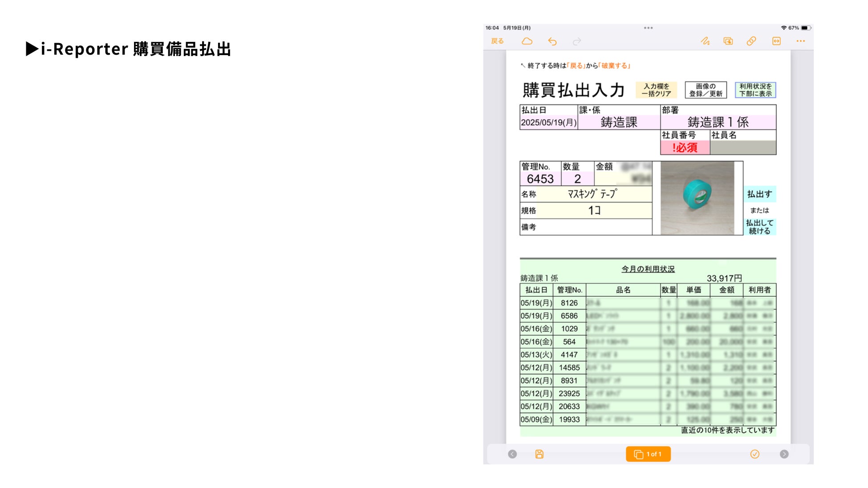Click the fit-to-width icon
Viewport: 868px width, 488px height.
776,41
